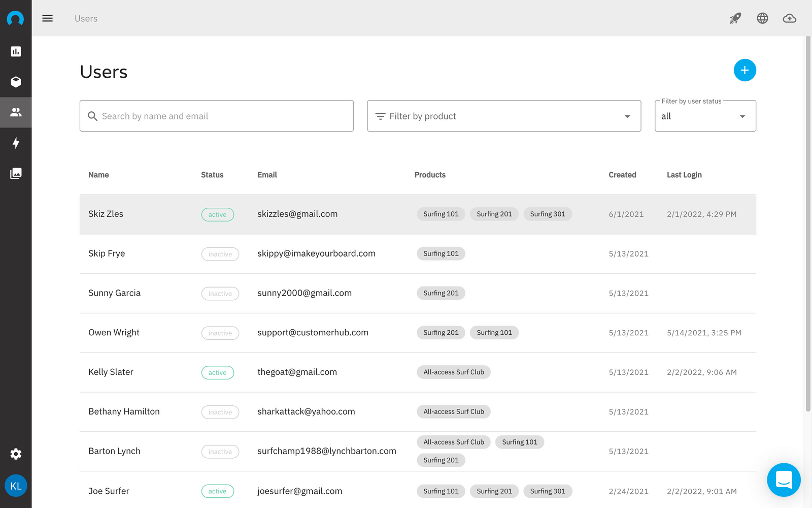This screenshot has width=812, height=508.
Task: Add a new user with plus button
Action: click(x=745, y=70)
